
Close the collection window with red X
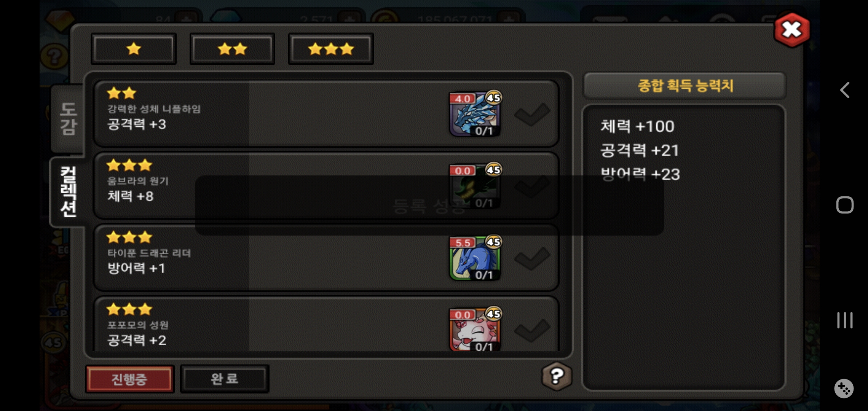[x=792, y=30]
